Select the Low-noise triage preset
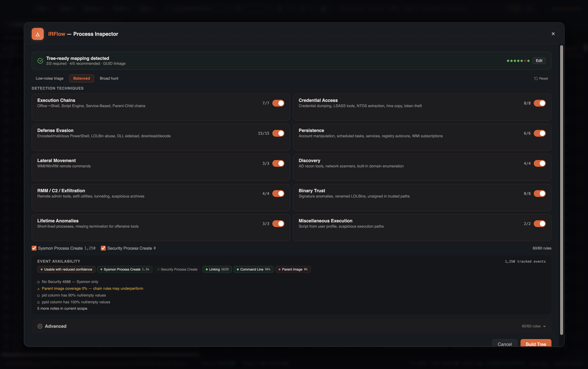This screenshot has width=588, height=369. coord(50,78)
